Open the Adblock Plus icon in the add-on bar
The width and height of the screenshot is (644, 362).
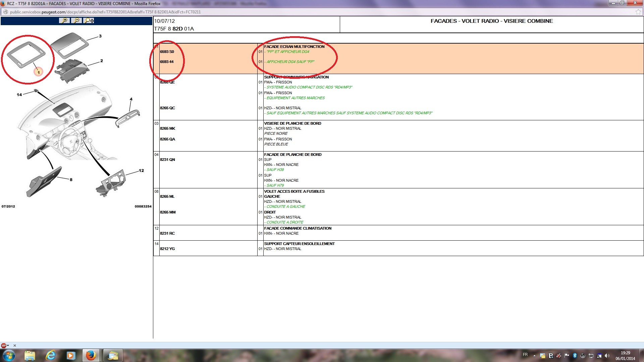3,345
